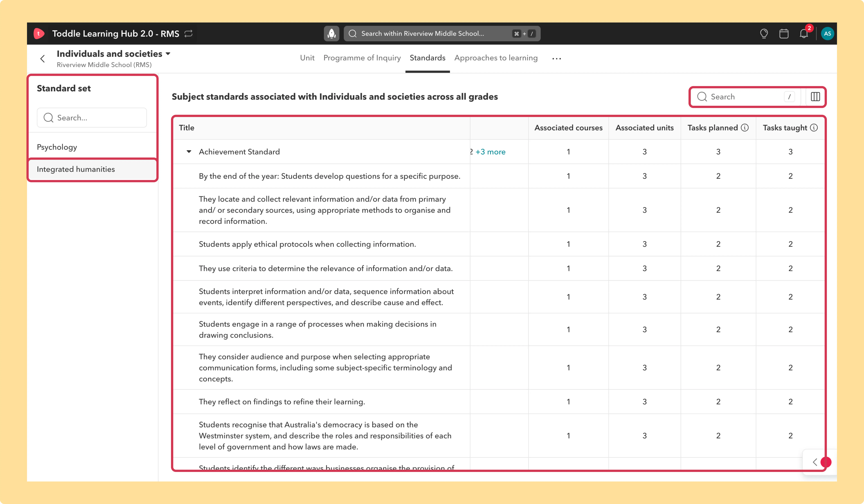Image resolution: width=864 pixels, height=504 pixels.
Task: Select 'Students interpret information and/or data' standard
Action: [326, 297]
